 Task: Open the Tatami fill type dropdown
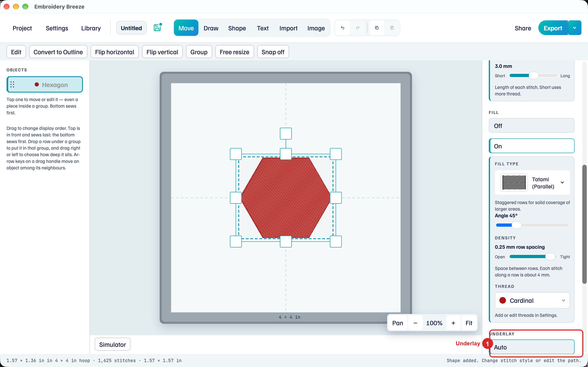pos(532,182)
